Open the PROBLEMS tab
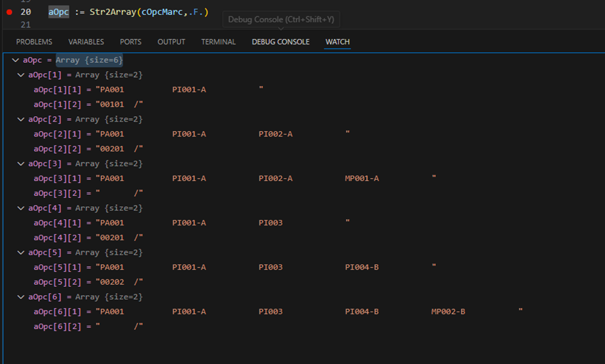The height and width of the screenshot is (364, 605). [34, 42]
